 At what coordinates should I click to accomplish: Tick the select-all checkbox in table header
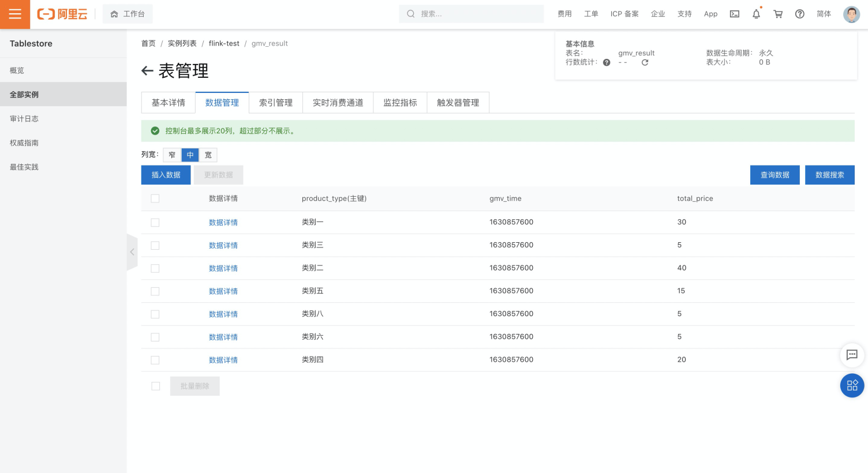click(x=155, y=198)
